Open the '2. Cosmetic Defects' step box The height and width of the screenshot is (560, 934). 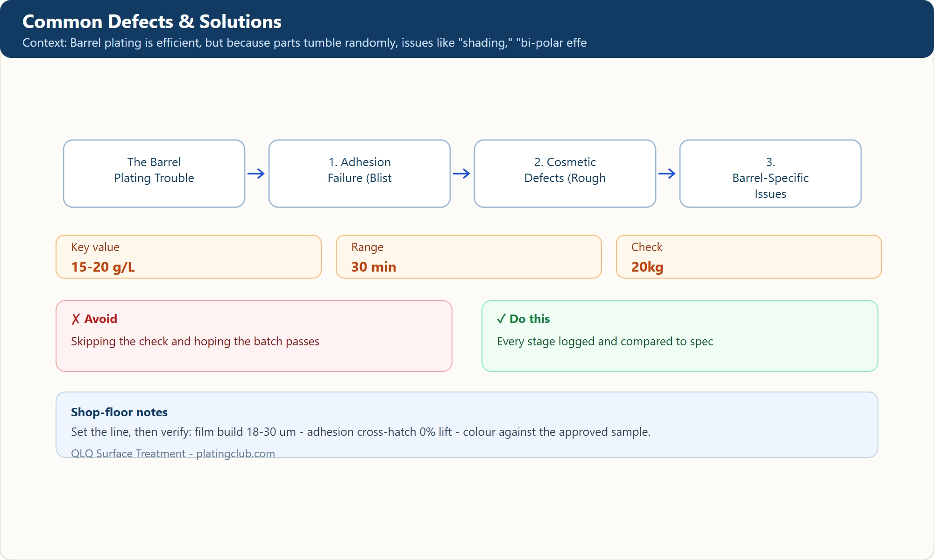point(565,174)
